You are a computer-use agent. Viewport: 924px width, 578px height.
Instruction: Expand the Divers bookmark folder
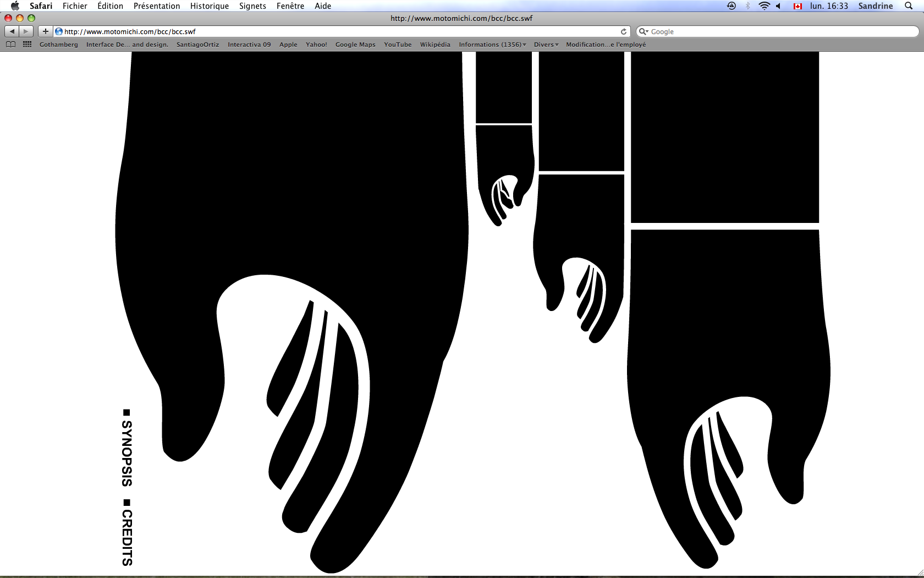pyautogui.click(x=546, y=45)
